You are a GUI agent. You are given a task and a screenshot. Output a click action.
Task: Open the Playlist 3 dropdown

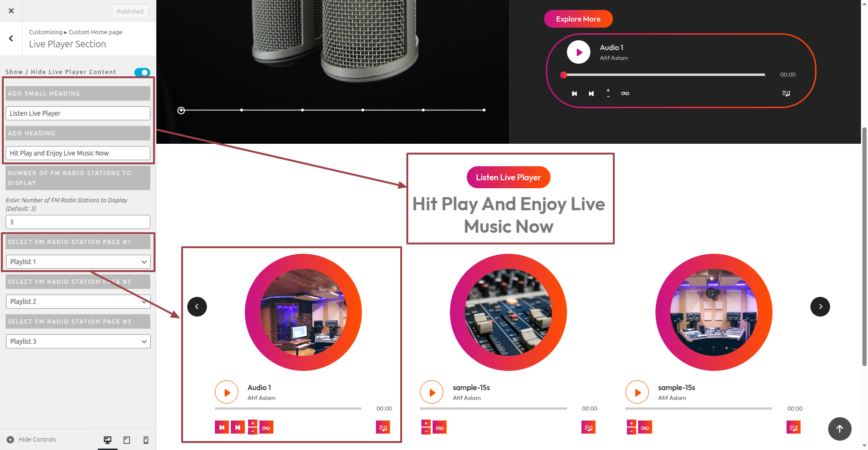78,341
